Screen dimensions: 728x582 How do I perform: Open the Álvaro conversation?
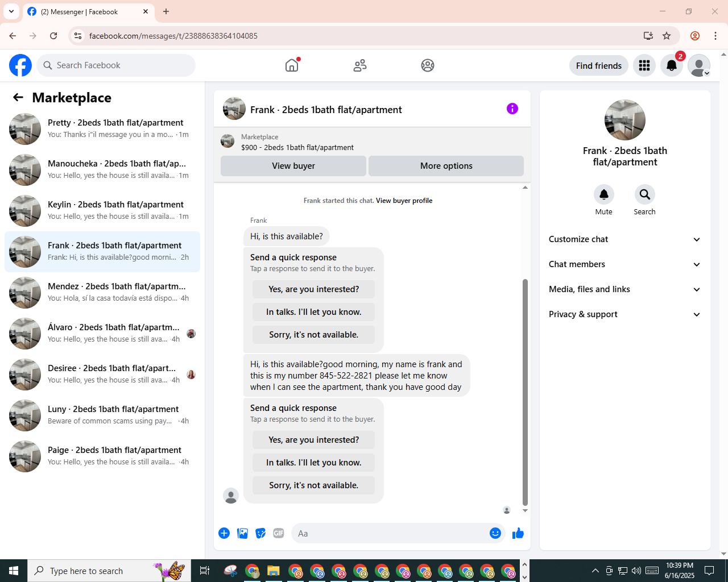(102, 334)
